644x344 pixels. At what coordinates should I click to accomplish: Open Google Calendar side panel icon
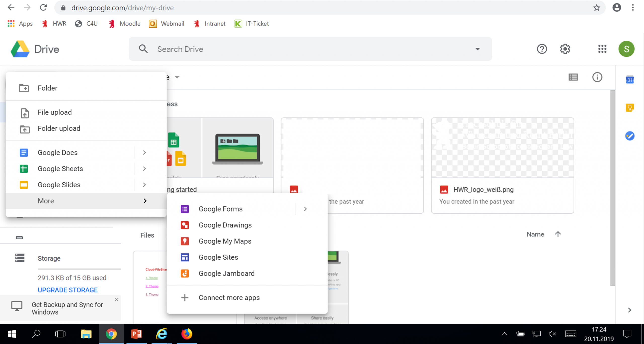coord(630,80)
